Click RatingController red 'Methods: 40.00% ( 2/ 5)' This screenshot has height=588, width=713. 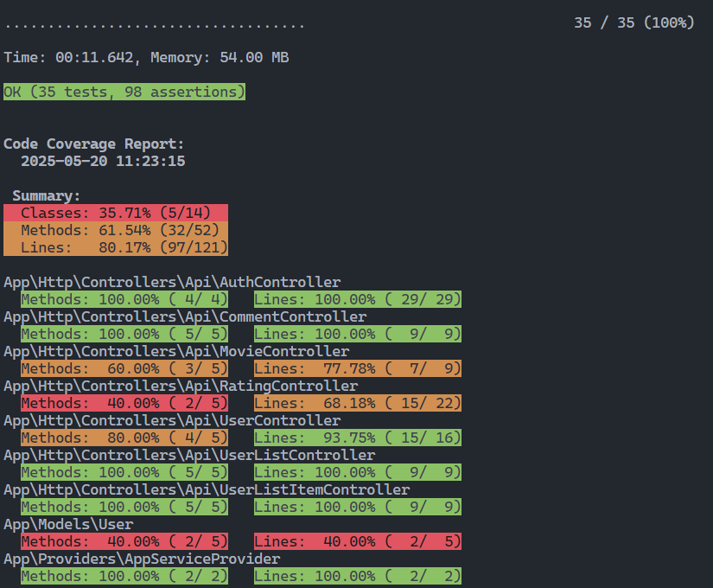[x=124, y=403]
